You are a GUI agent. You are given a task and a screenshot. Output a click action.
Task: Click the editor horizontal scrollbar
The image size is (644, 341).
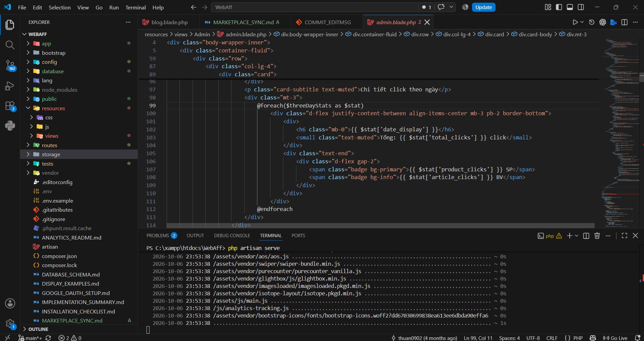tap(380, 225)
